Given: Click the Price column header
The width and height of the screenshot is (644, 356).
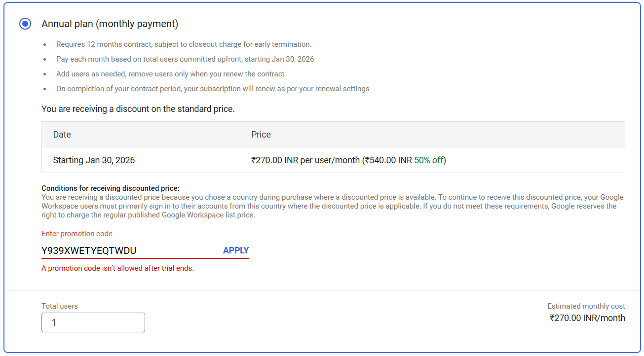Looking at the screenshot, I should click(x=261, y=135).
